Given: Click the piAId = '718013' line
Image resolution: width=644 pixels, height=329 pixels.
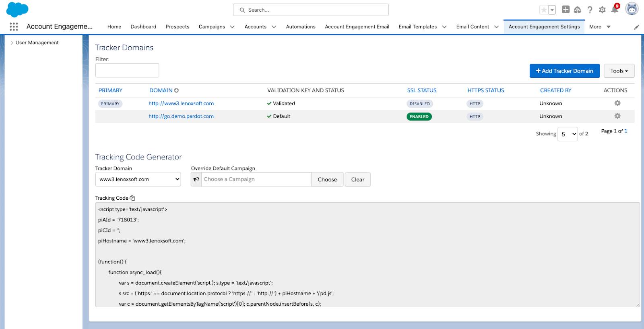Looking at the screenshot, I should [118, 220].
